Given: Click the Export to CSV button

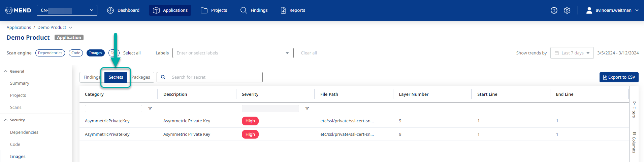Looking at the screenshot, I should pyautogui.click(x=619, y=77).
